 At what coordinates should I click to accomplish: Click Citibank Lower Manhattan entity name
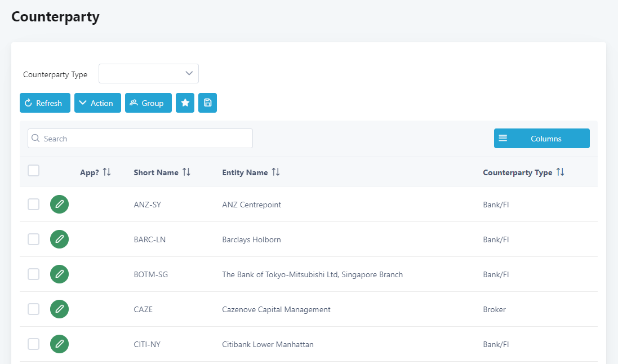tap(268, 344)
